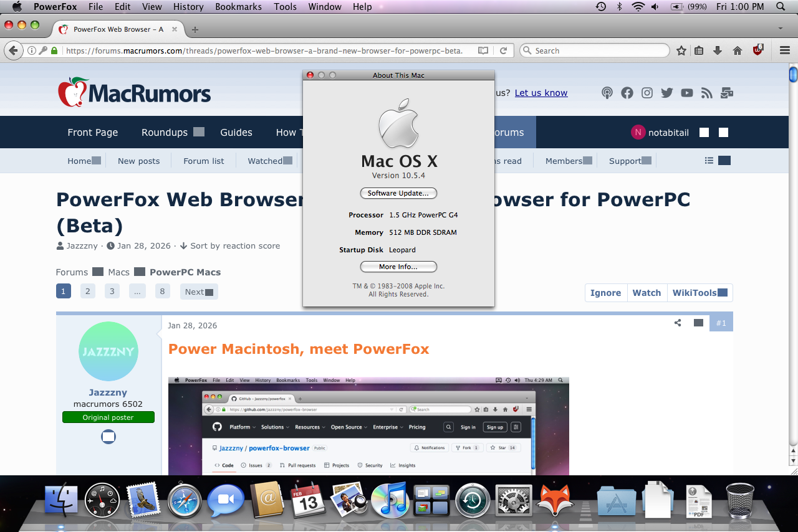Image resolution: width=798 pixels, height=532 pixels.
Task: Open the newsletter icon beside the RSS icon
Action: [x=727, y=93]
